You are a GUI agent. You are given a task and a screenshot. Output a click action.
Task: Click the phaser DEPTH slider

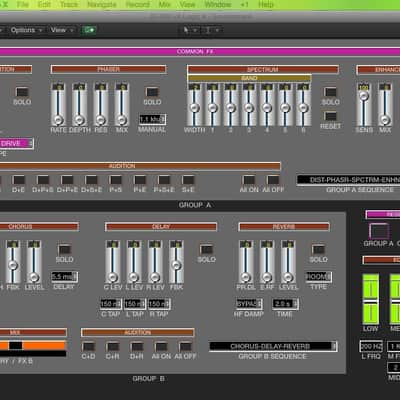(79, 104)
